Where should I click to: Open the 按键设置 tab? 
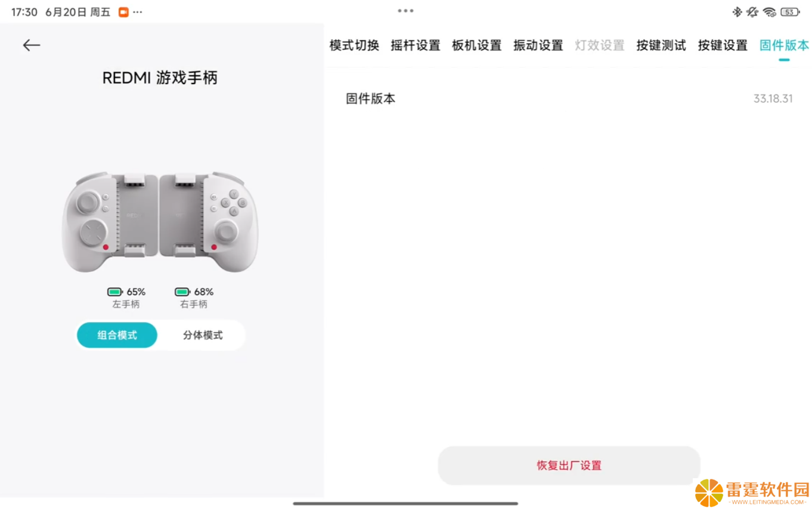(723, 45)
